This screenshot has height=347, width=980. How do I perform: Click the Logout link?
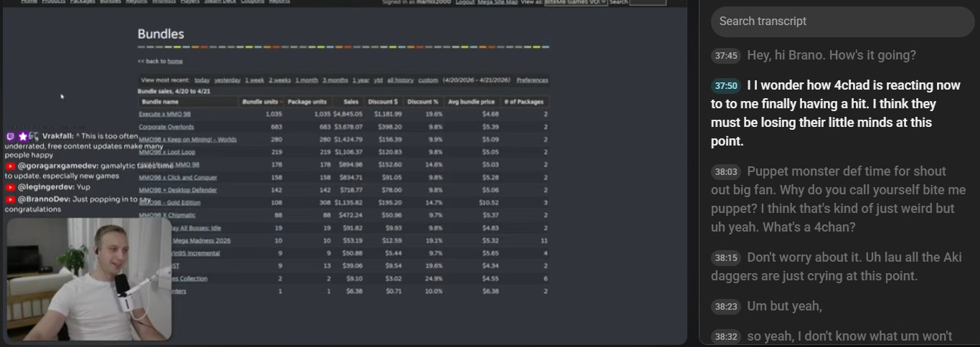tap(465, 2)
